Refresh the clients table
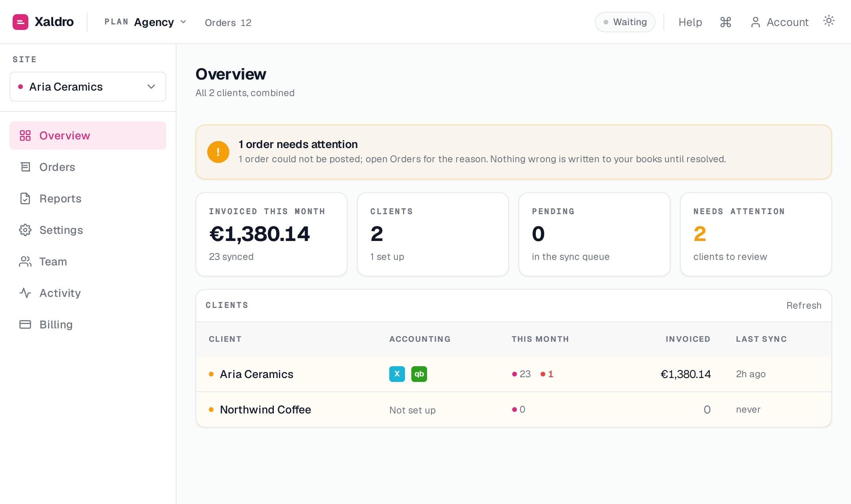851x504 pixels. point(804,306)
